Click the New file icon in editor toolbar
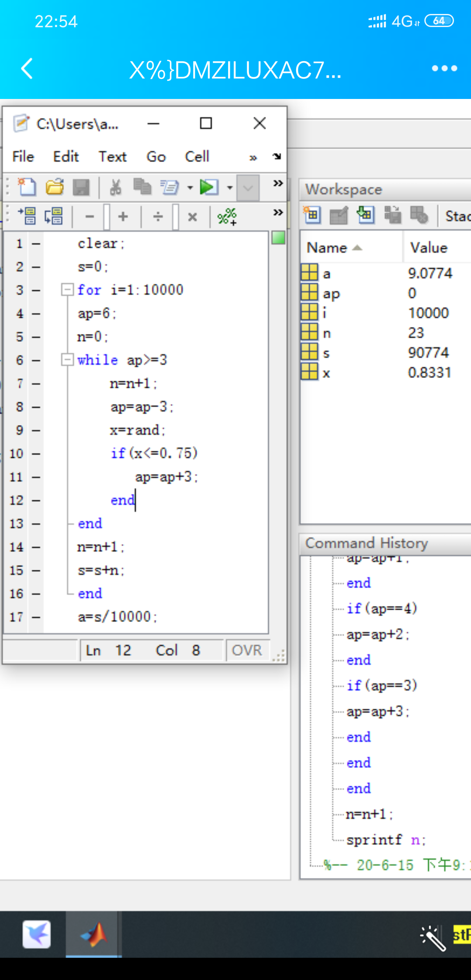The image size is (471, 980). tap(27, 187)
